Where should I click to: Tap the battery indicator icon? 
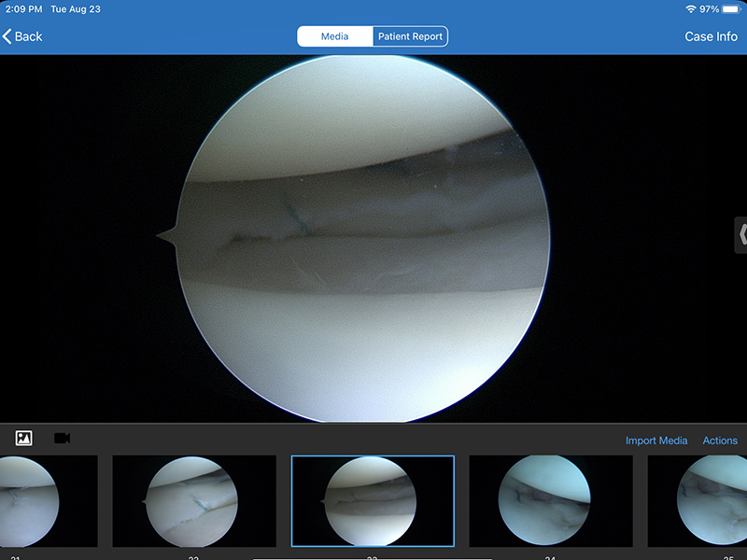point(731,9)
